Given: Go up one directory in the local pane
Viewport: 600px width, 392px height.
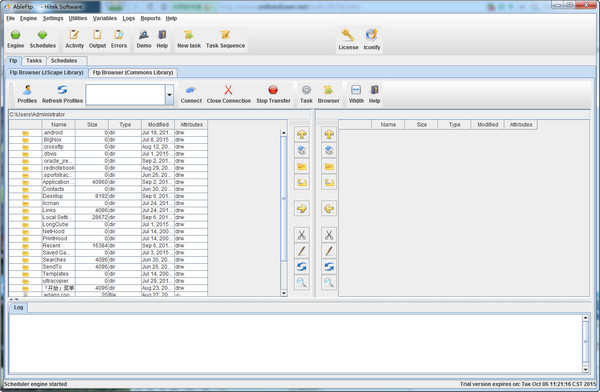Looking at the screenshot, I should pyautogui.click(x=302, y=134).
